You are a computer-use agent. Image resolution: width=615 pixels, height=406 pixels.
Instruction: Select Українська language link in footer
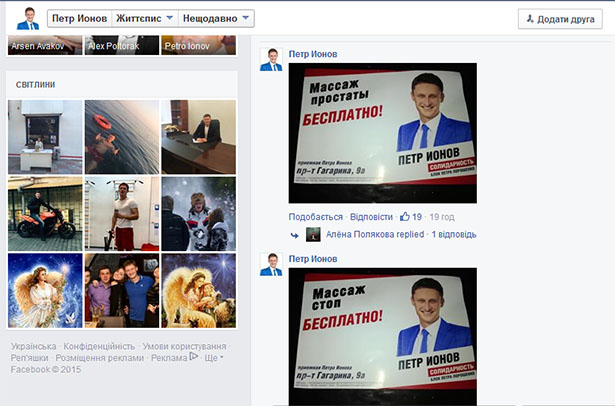pyautogui.click(x=33, y=346)
